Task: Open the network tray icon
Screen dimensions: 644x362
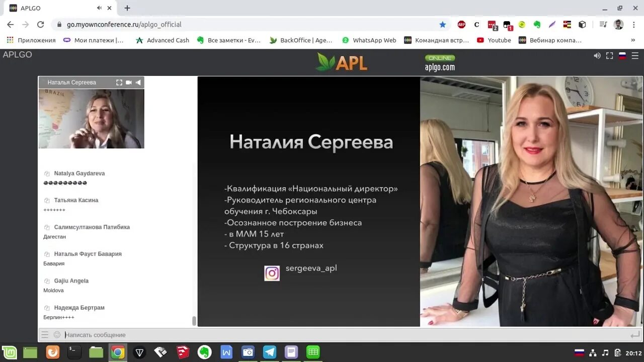Action: tap(593, 352)
